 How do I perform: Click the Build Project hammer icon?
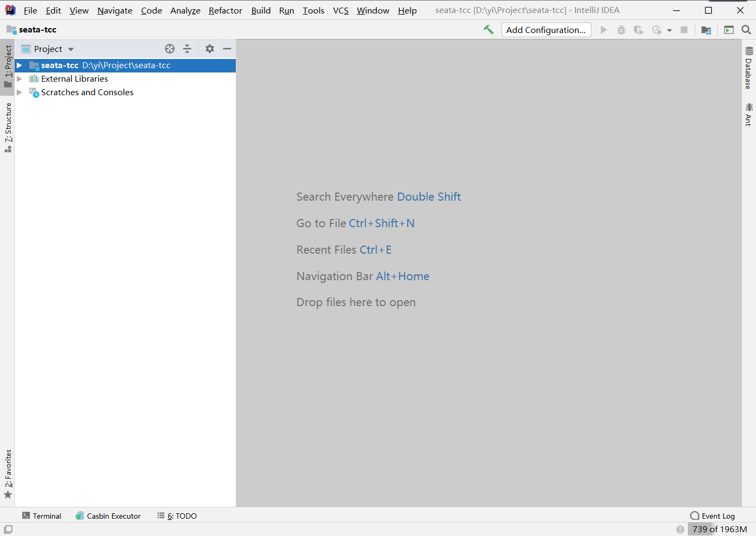[x=488, y=30]
